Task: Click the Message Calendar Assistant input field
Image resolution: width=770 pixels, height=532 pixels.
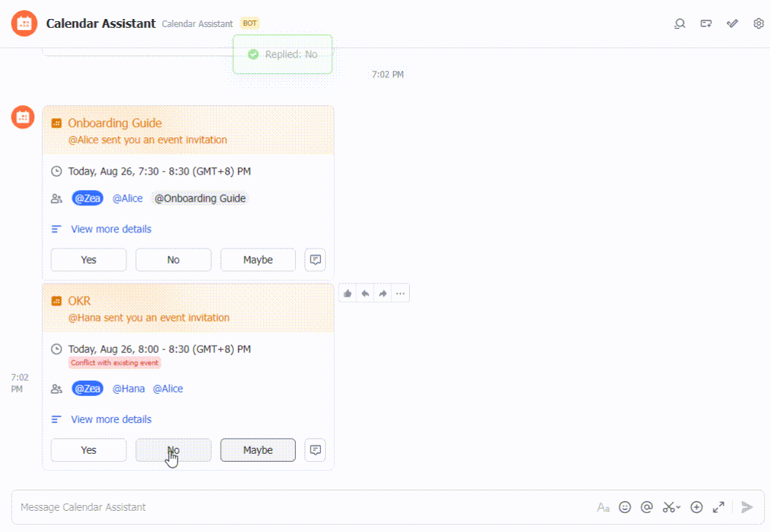Action: (x=292, y=506)
